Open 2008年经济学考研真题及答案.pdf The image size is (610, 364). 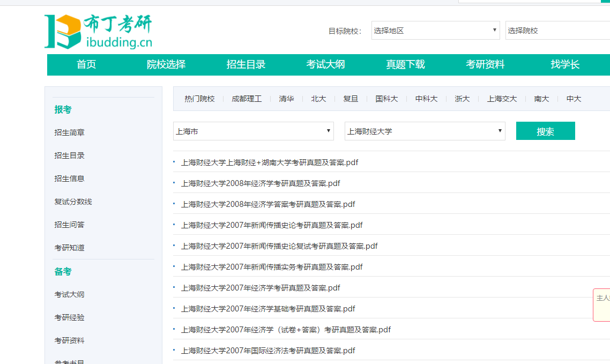(261, 183)
